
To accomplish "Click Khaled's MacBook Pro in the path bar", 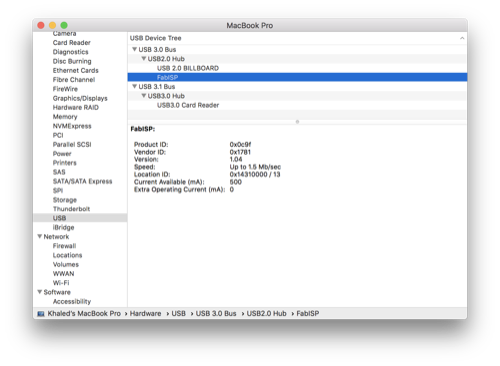I will click(84, 313).
